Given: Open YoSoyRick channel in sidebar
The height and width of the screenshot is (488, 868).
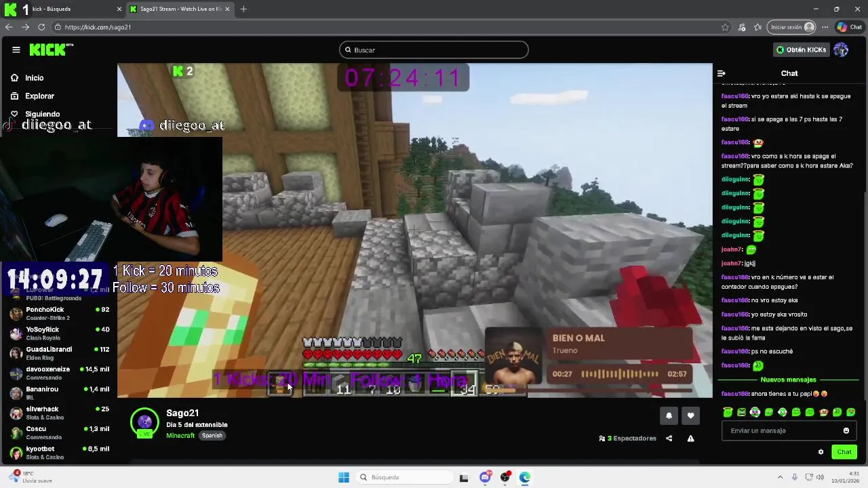Looking at the screenshot, I should coord(59,333).
